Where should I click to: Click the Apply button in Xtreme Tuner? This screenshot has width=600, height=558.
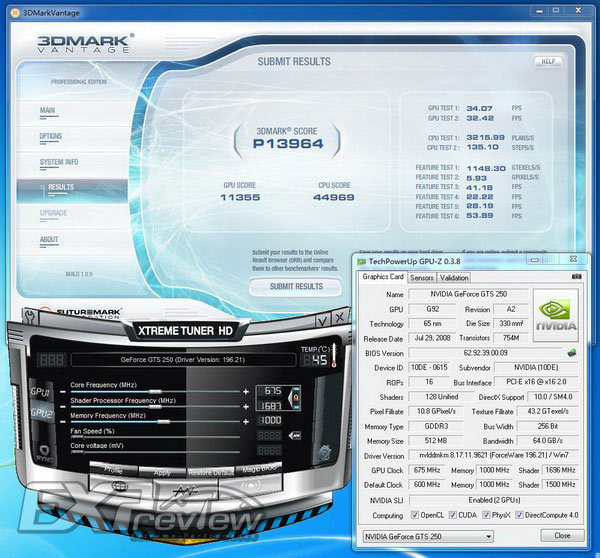(162, 473)
